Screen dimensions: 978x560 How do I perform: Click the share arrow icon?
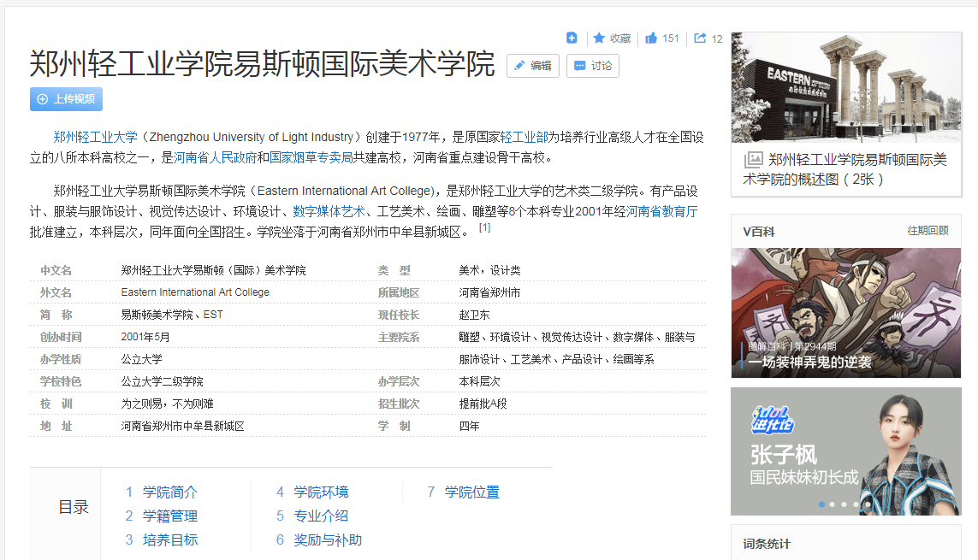point(700,38)
